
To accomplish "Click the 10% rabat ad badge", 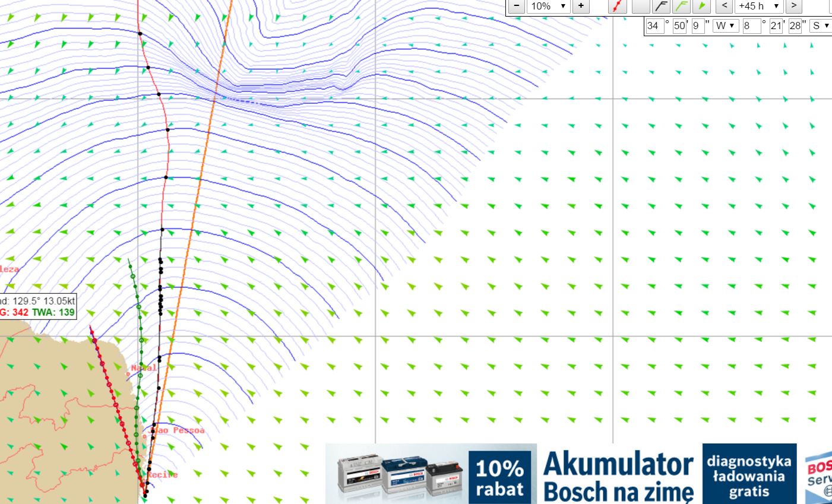I will (499, 477).
